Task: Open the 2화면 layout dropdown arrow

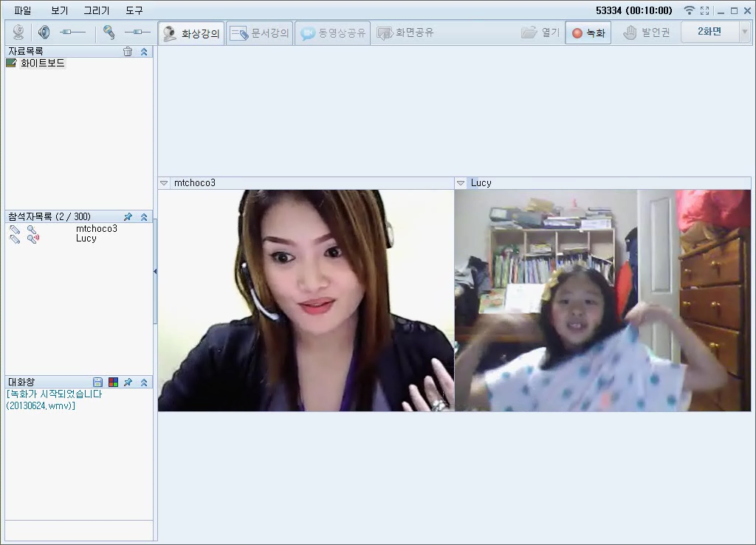Action: (x=744, y=32)
